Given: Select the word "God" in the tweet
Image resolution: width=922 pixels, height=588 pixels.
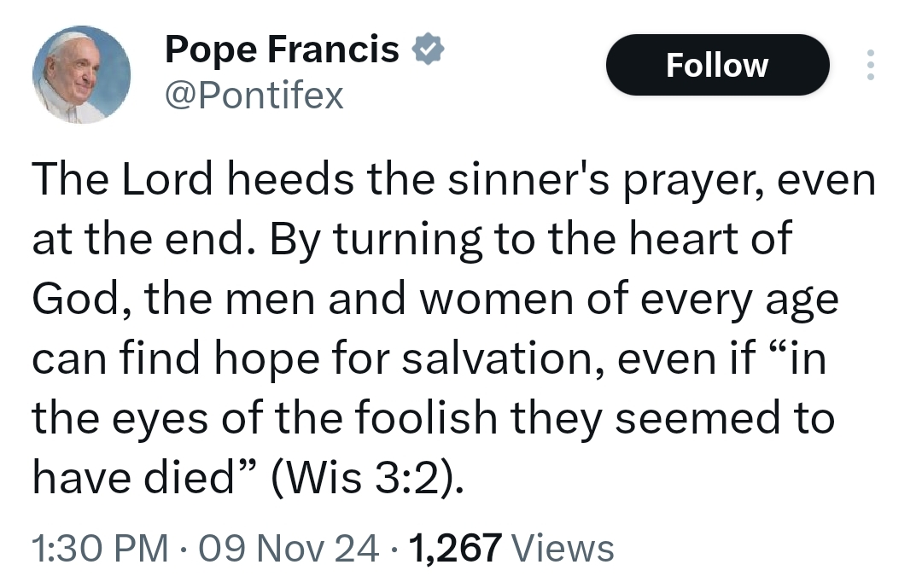Looking at the screenshot, I should click(x=79, y=302).
